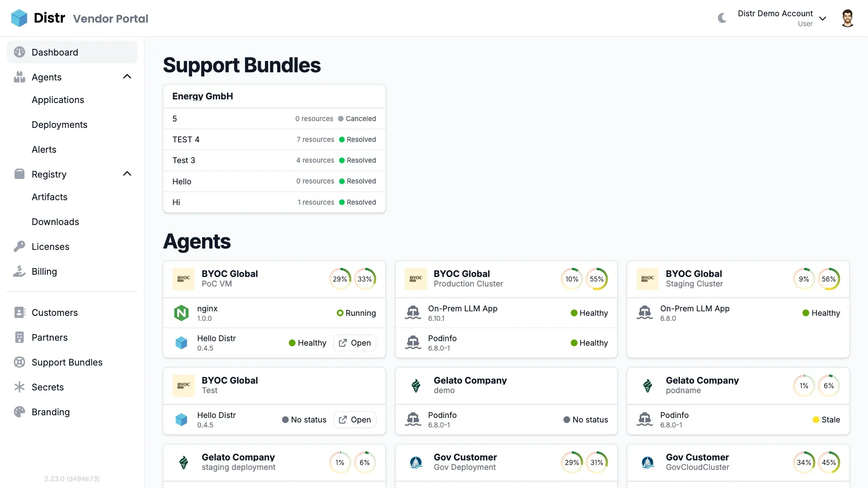This screenshot has height=488, width=868.
Task: Click the Secrets asterisk icon
Action: click(19, 387)
